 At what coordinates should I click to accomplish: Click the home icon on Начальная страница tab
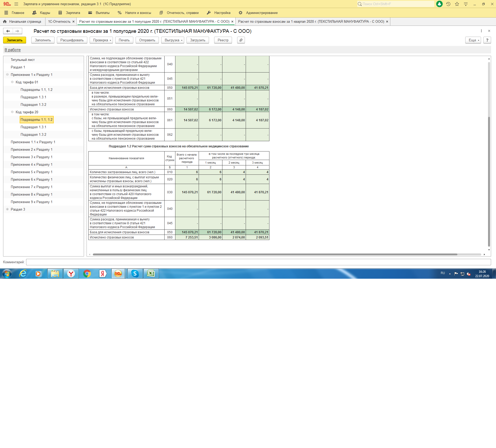click(5, 22)
